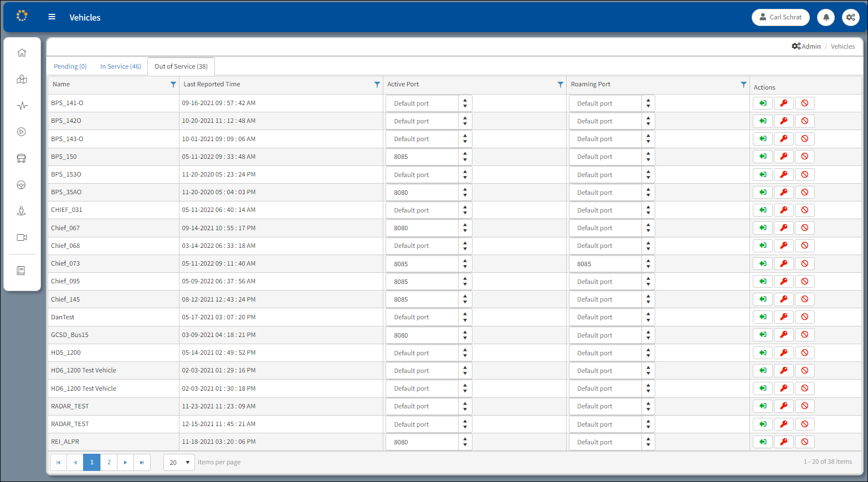Screen dimensions: 868x482
Task: Expand the items per page dropdown
Action: point(179,463)
